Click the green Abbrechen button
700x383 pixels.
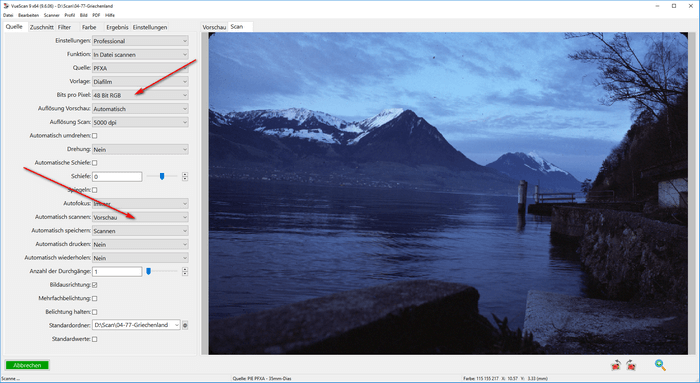click(27, 365)
